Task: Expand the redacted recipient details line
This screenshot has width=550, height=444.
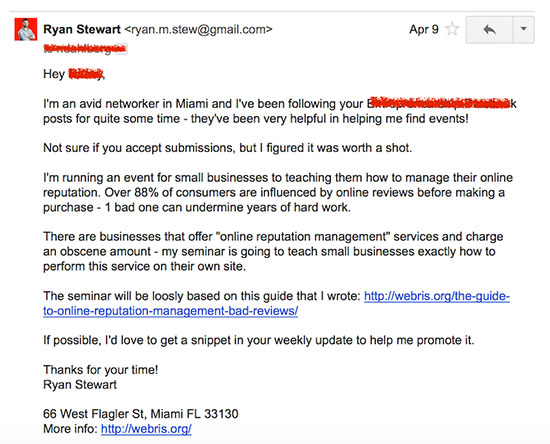Action: point(83,49)
